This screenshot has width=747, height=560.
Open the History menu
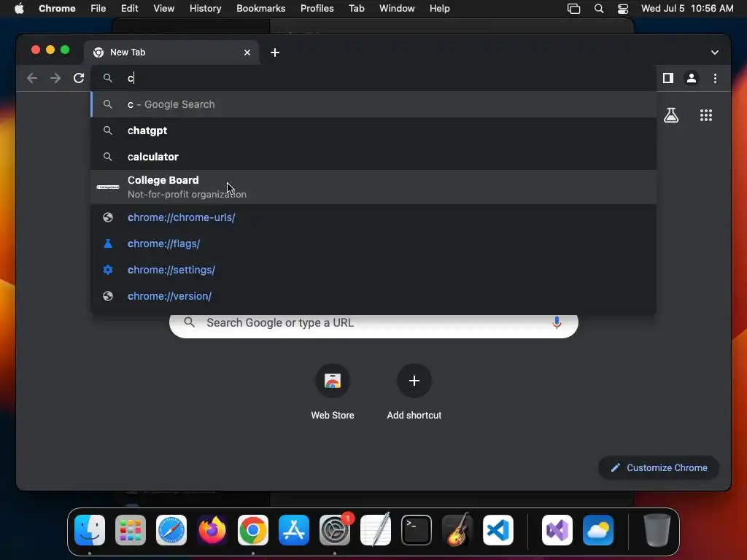[x=205, y=9]
